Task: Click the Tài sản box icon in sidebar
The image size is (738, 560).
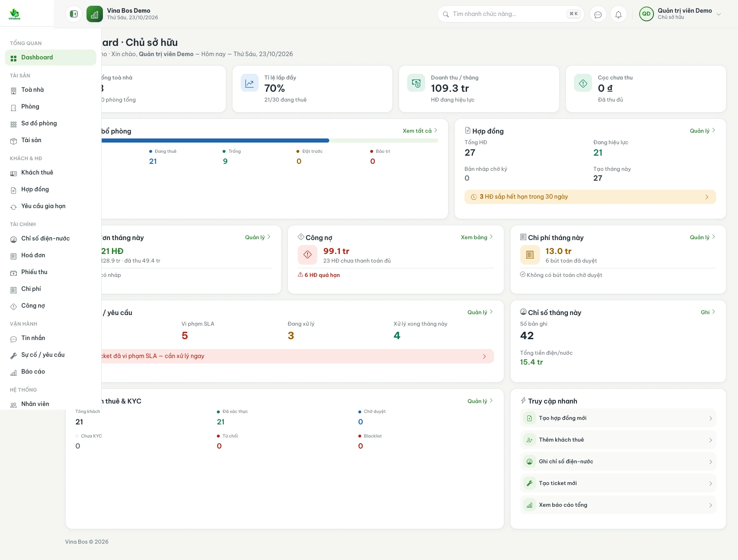Action: tap(14, 141)
